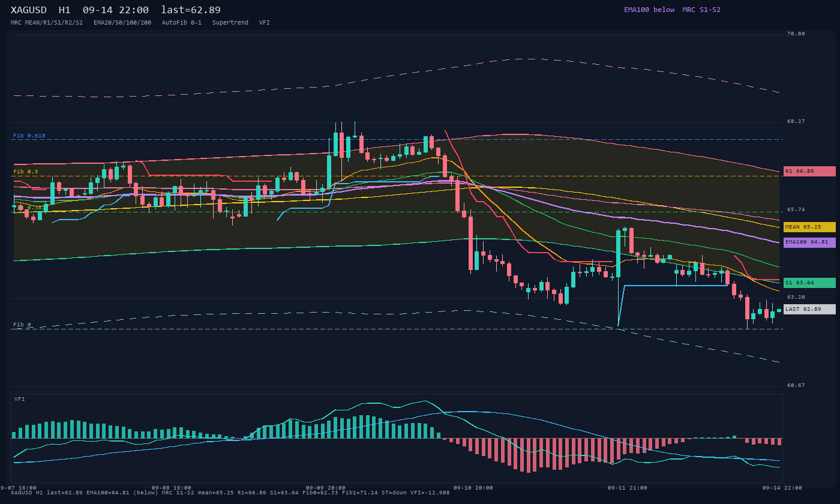The image size is (840, 504).
Task: Click the bottom summary line starting 'XAGUSD H1 last=62.89'
Action: click(x=230, y=493)
